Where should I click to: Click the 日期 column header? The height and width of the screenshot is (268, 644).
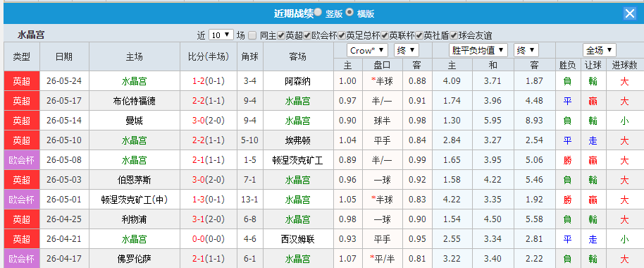click(x=64, y=56)
